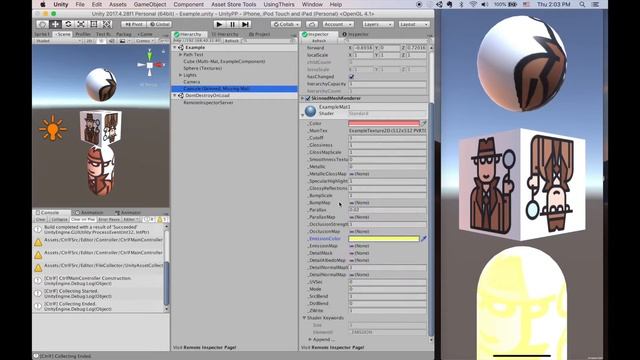Collapse the Example scene in hierarchy
This screenshot has width=640, height=360.
175,48
